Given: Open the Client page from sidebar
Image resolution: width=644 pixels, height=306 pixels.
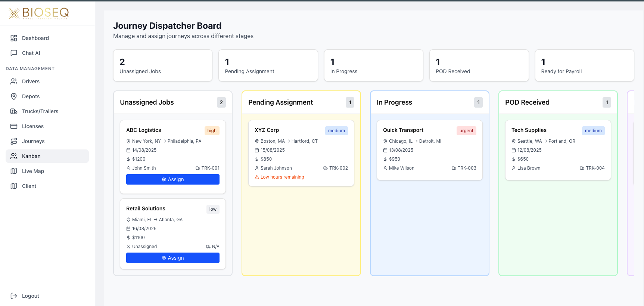Looking at the screenshot, I should 29,186.
